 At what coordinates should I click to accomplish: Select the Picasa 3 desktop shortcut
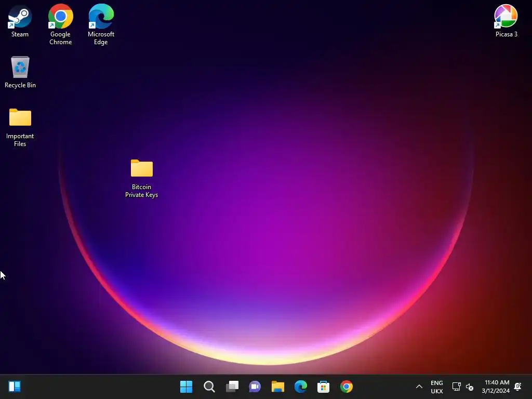[506, 20]
